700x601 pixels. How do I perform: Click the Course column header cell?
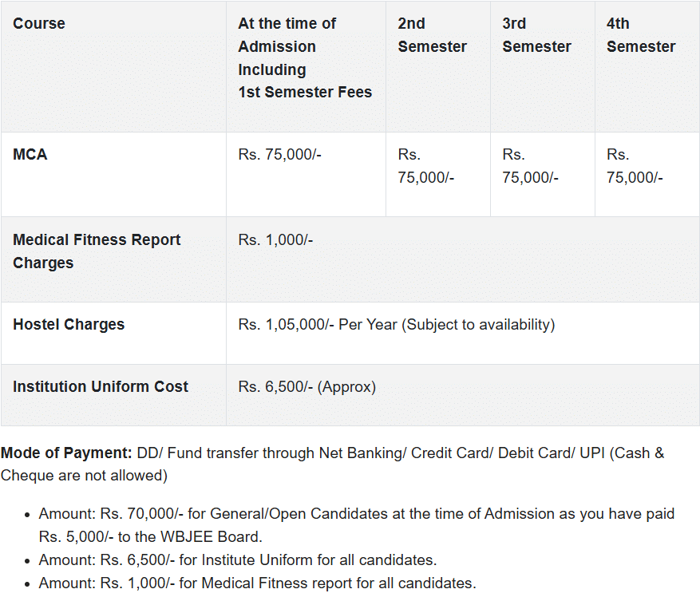39,24
